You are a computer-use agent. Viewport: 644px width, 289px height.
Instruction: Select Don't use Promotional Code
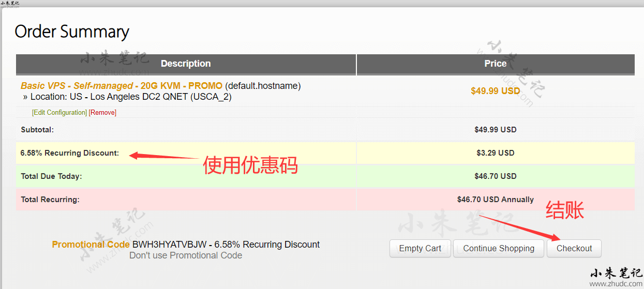[185, 255]
